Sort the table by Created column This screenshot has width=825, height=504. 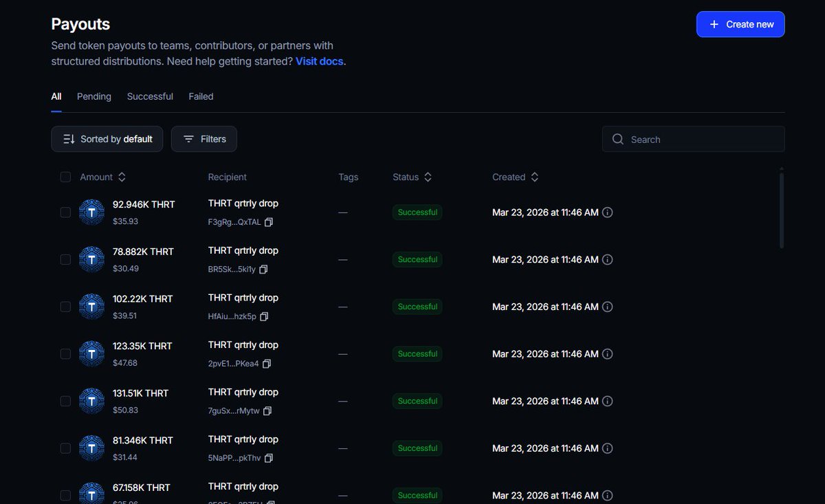[x=515, y=177]
